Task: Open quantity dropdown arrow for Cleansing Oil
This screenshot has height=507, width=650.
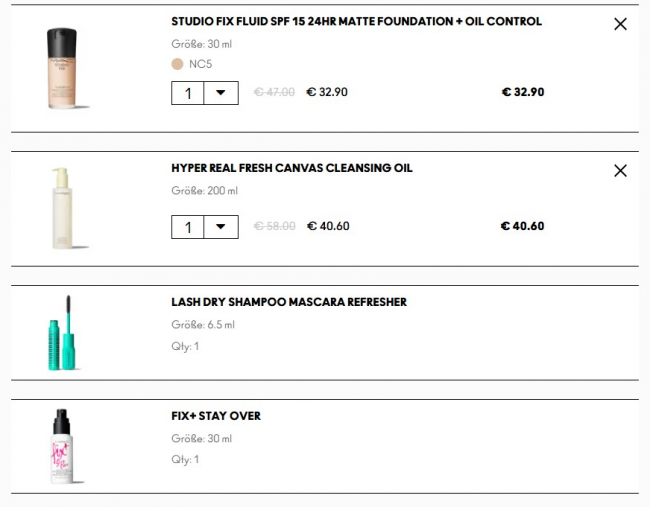Action: pos(221,227)
